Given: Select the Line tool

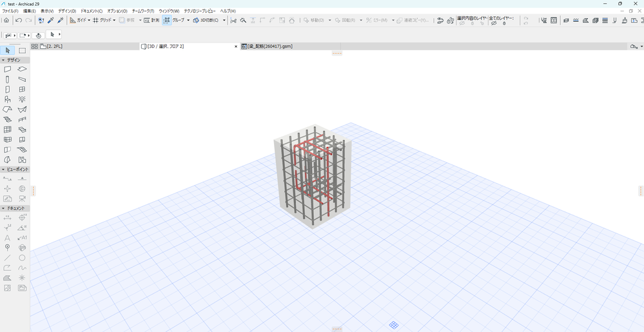Looking at the screenshot, I should coord(7,258).
